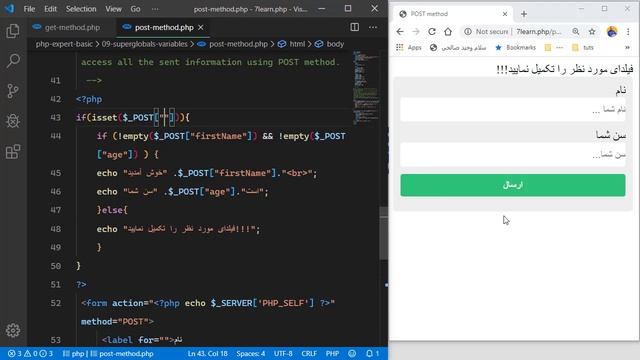Open a new Chrome tab
The width and height of the screenshot is (640, 360).
(524, 14)
